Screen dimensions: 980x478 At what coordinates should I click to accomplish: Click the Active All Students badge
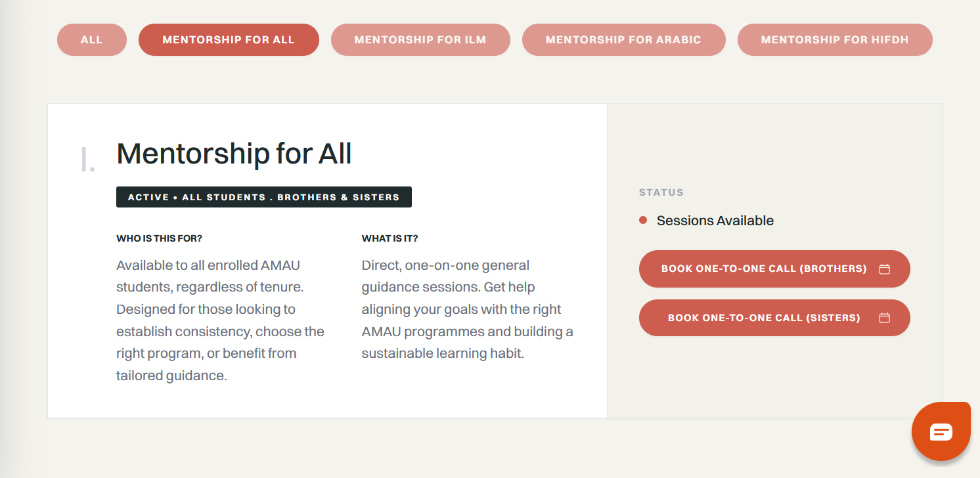coord(263,197)
